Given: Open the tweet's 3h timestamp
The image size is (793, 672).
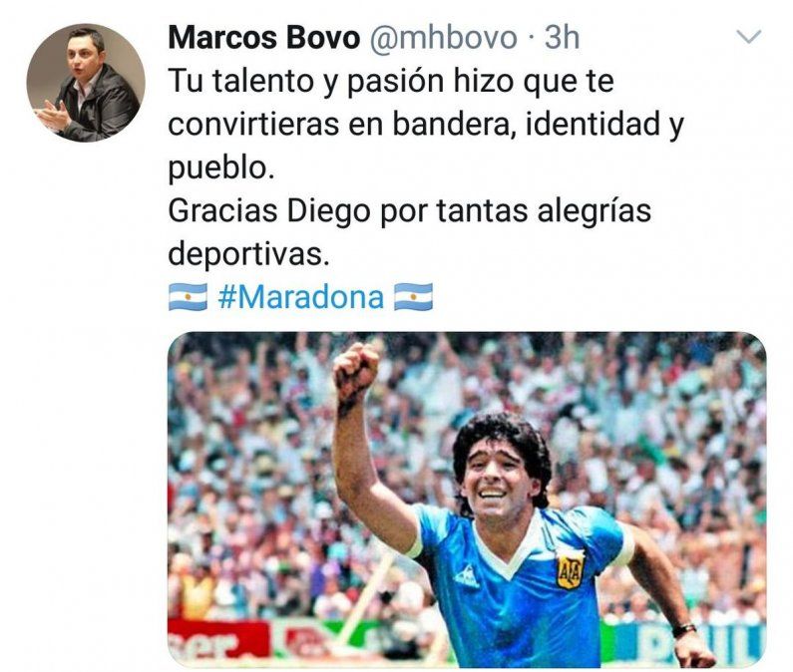Looking at the screenshot, I should 562,38.
